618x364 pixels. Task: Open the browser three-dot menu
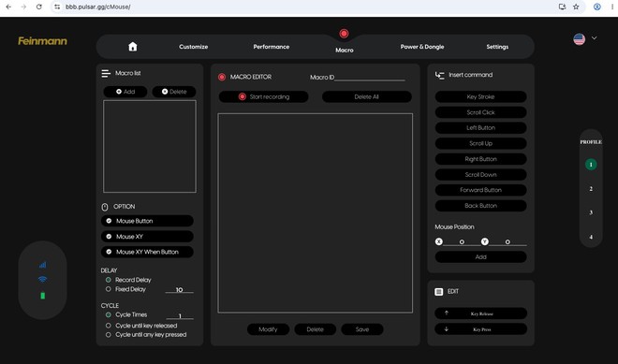click(612, 7)
